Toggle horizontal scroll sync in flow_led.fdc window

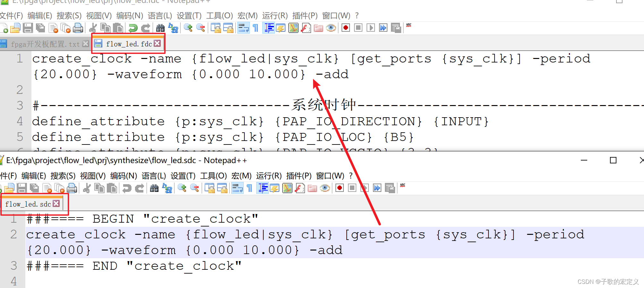tap(228, 28)
